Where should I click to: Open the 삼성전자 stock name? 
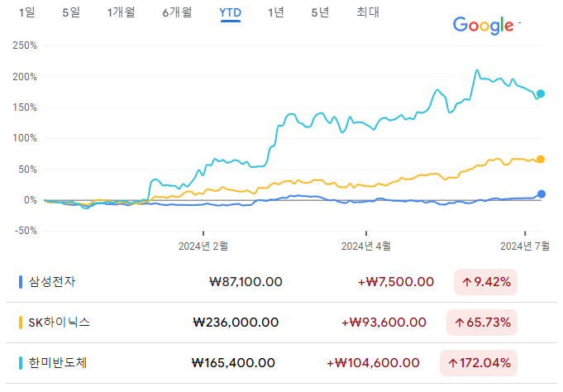click(x=52, y=282)
